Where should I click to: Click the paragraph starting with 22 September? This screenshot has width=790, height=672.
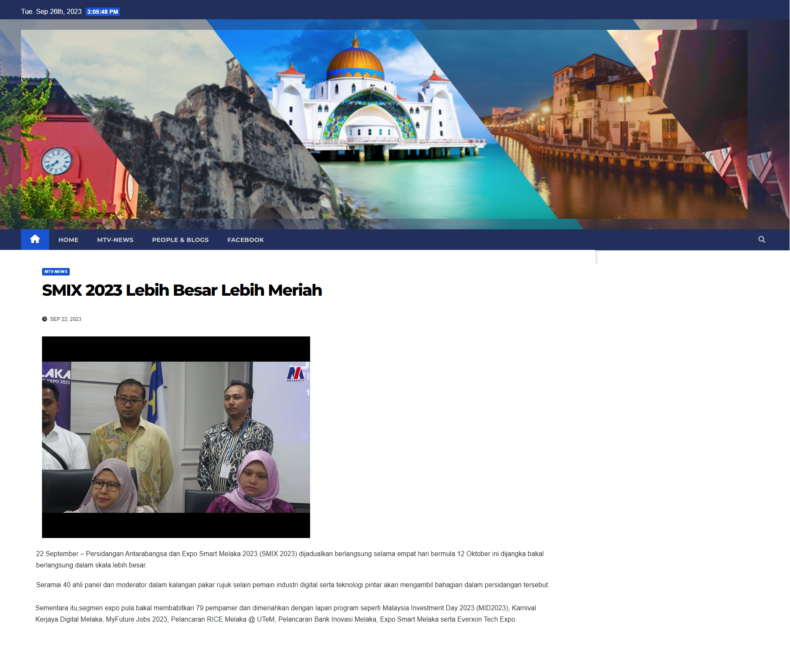[x=290, y=559]
